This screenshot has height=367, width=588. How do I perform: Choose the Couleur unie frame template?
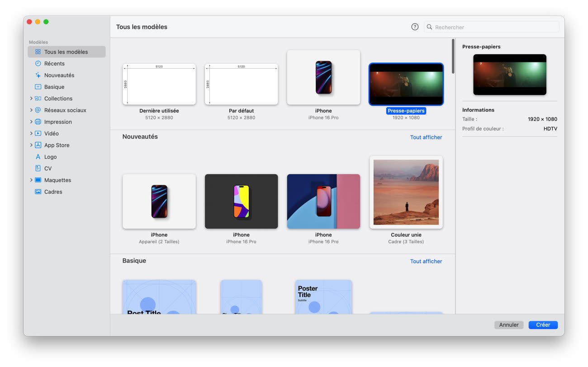(x=406, y=192)
